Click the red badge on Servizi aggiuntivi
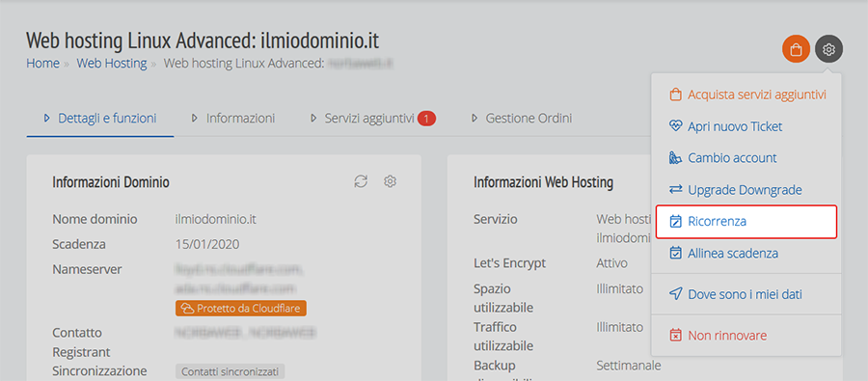Viewport: 868px width, 381px height. (x=427, y=118)
